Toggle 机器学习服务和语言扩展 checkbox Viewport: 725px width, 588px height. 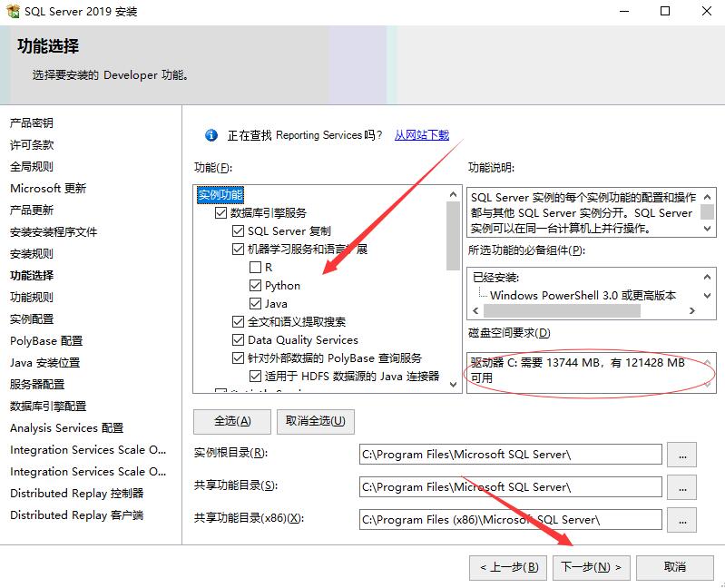coord(238,250)
